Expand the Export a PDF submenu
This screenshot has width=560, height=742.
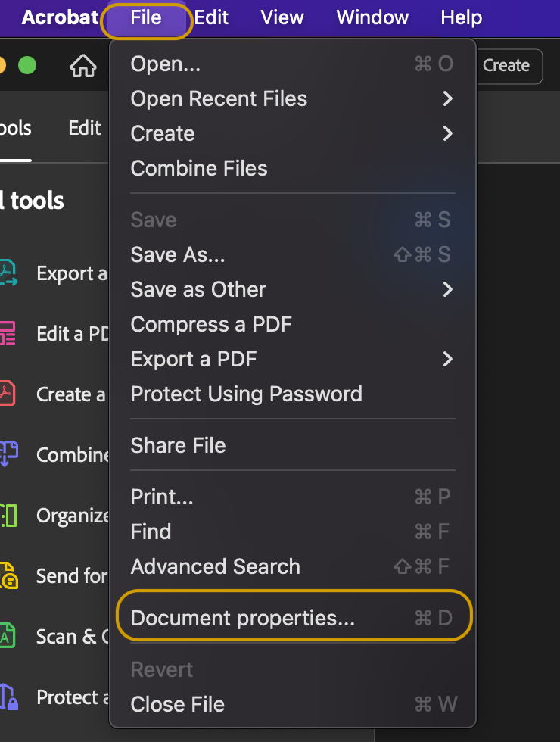pos(447,360)
